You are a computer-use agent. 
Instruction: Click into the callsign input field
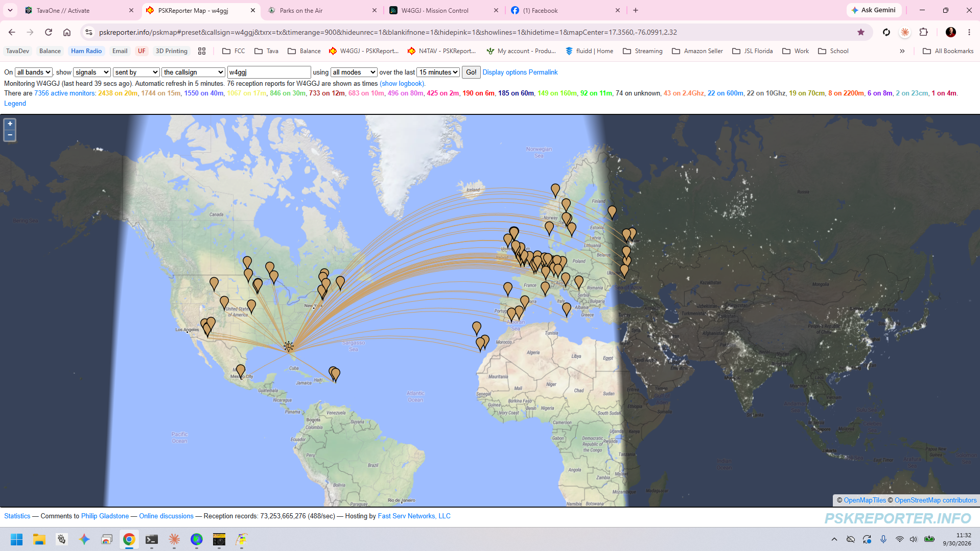pos(269,73)
